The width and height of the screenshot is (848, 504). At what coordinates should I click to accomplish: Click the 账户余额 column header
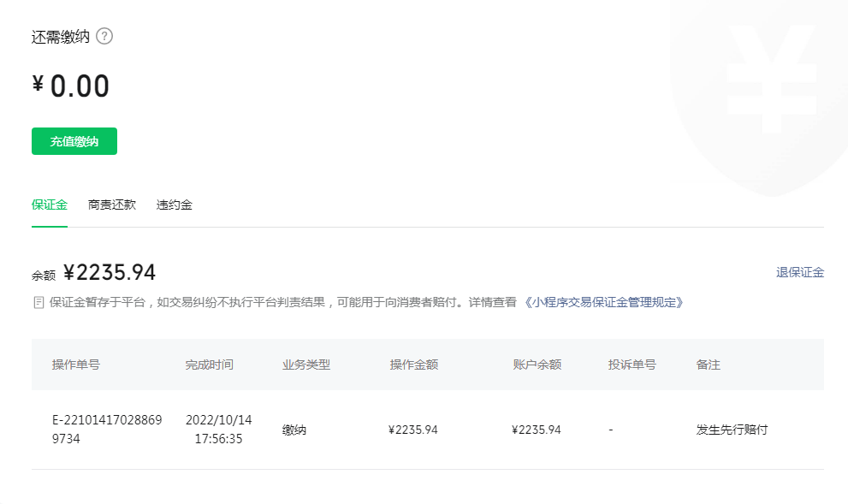click(537, 365)
